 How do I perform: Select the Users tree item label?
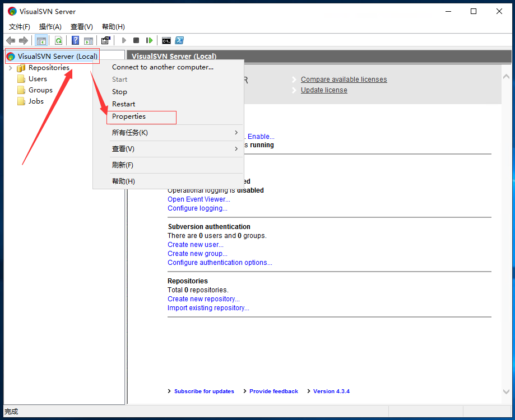38,79
